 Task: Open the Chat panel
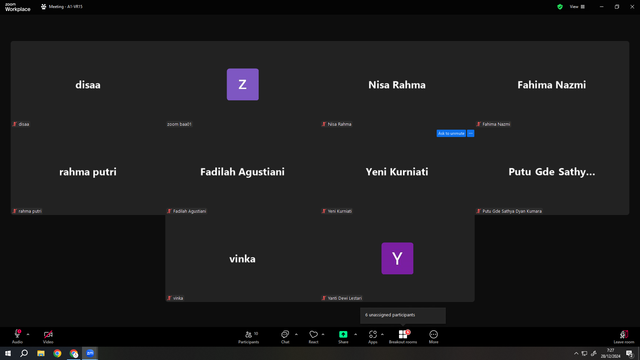285,337
